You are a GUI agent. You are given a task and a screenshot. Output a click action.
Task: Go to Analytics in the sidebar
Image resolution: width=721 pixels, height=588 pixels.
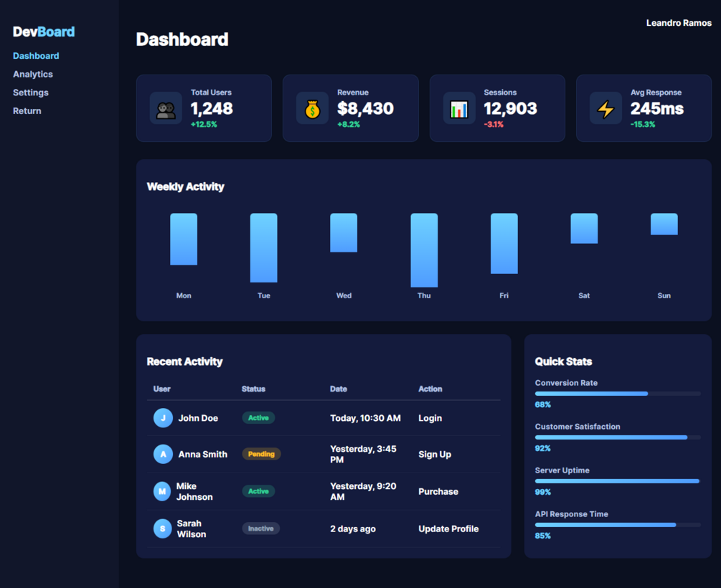tap(33, 74)
